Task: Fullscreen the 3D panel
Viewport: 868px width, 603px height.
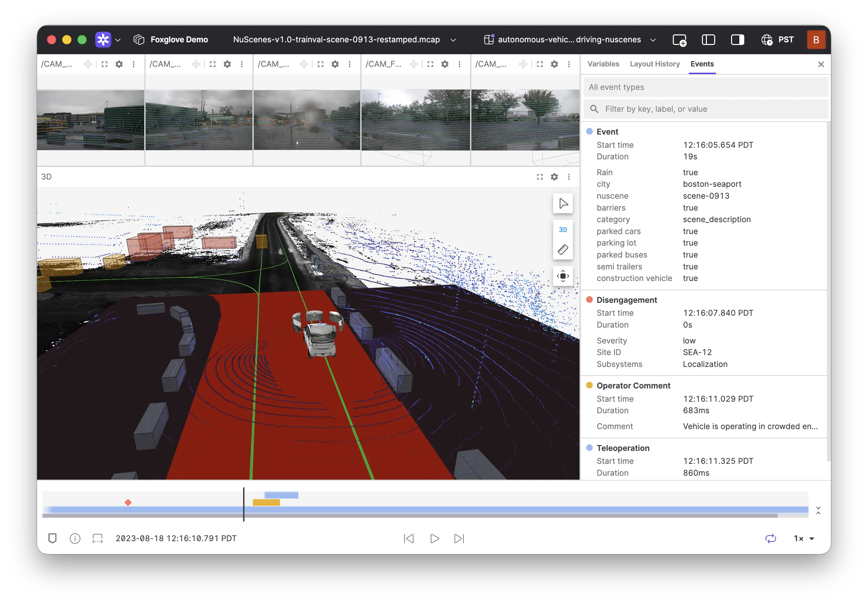Action: tap(540, 177)
